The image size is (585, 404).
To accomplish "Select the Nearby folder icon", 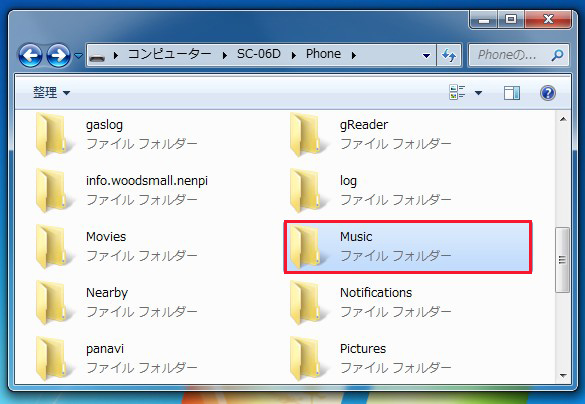I will 53,302.
